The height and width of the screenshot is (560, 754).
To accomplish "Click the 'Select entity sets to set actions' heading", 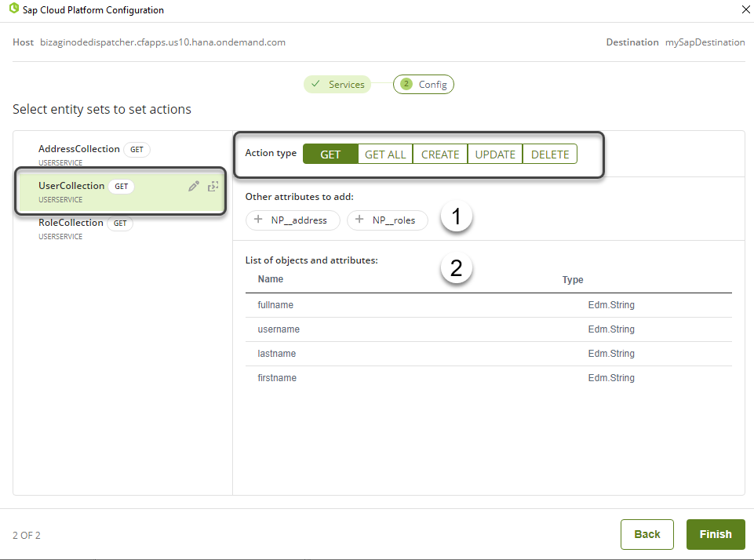I will pos(102,110).
